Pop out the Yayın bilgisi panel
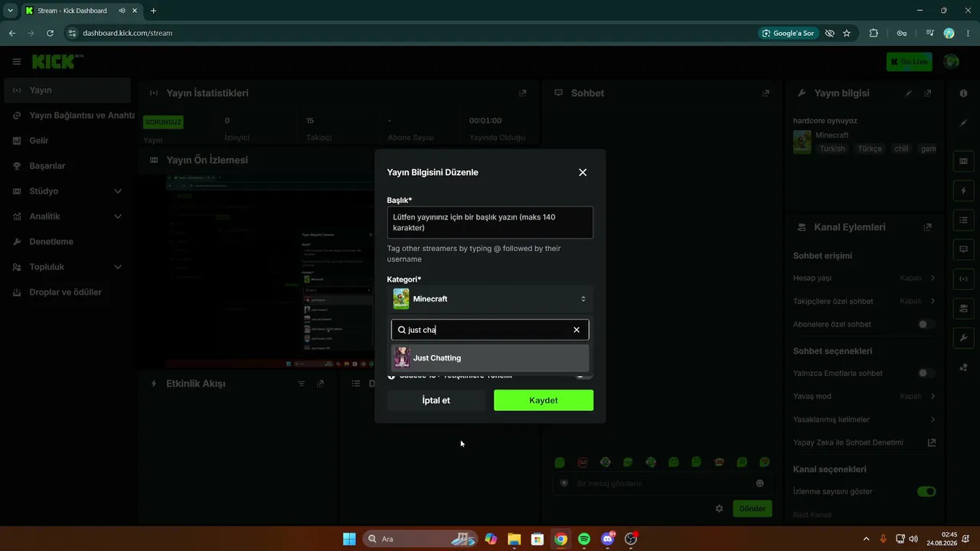The width and height of the screenshot is (980, 551). pos(928,93)
